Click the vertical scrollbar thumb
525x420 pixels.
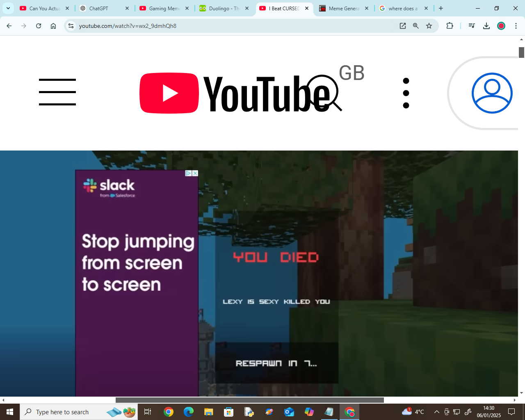(x=521, y=52)
